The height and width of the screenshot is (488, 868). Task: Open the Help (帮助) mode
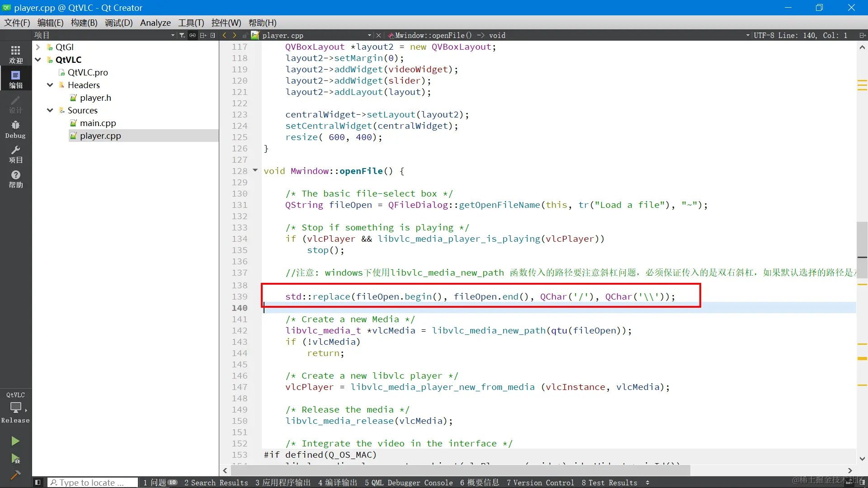15,179
